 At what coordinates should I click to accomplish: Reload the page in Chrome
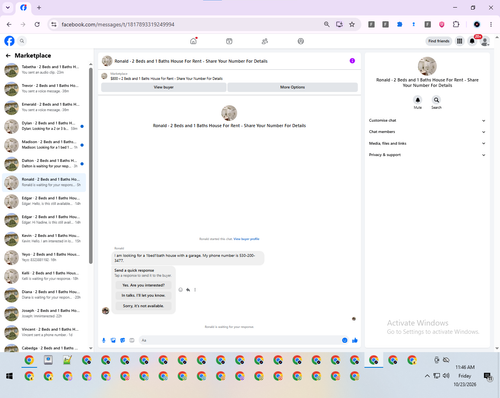(x=37, y=24)
